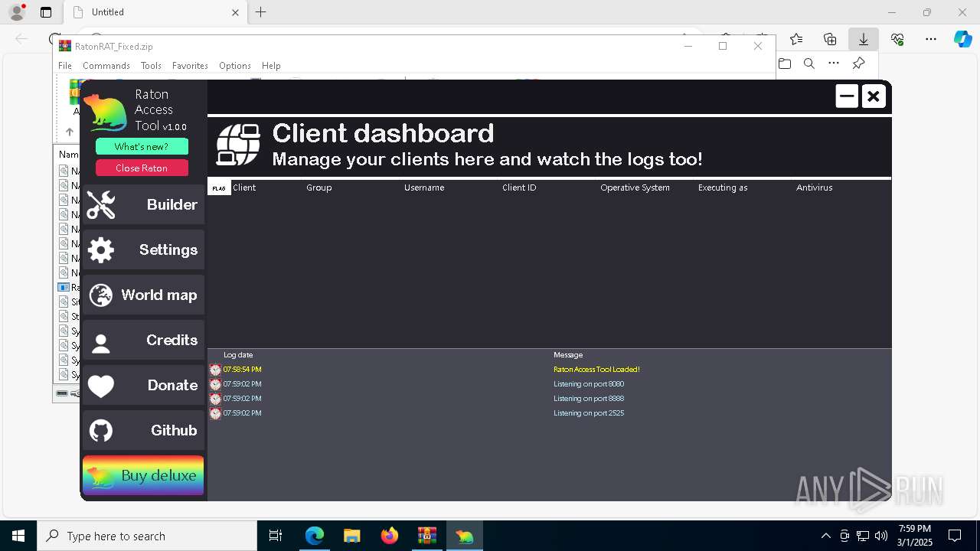
Task: Open the volume control in system tray
Action: click(881, 536)
